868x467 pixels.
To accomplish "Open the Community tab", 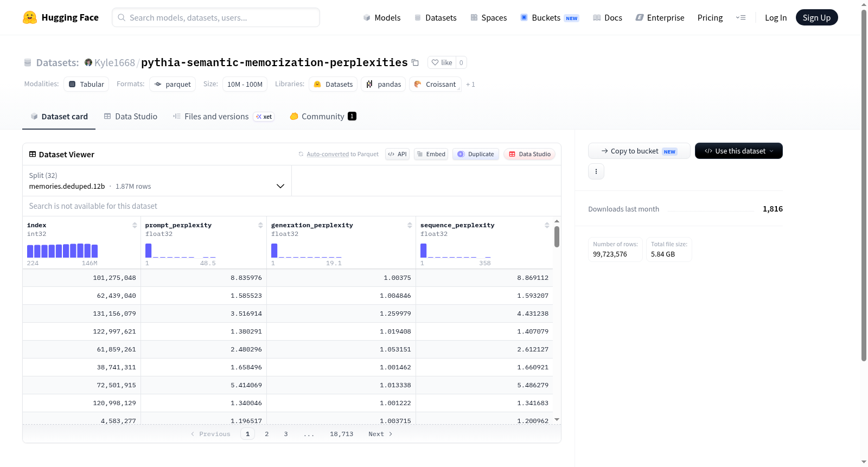I will [x=323, y=117].
